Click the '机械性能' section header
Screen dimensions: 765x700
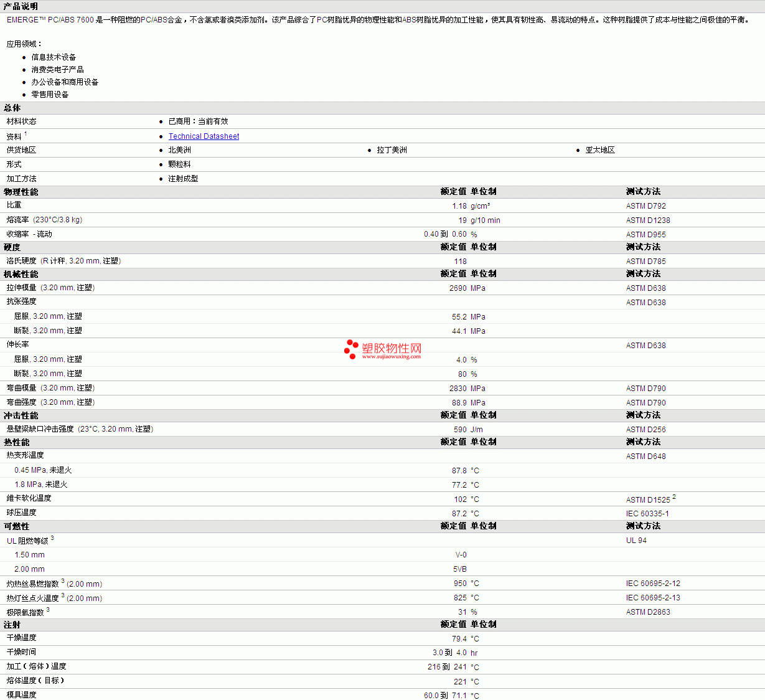[x=21, y=274]
